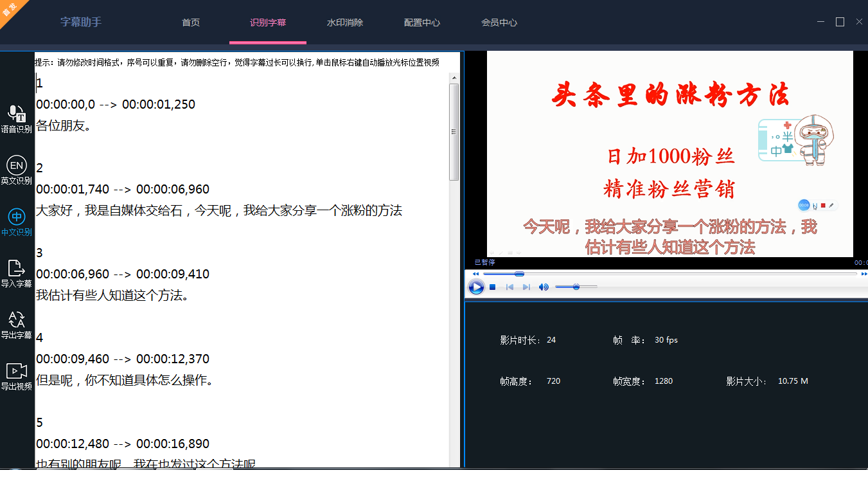The height and width of the screenshot is (477, 868).
Task: Open the 语音识别 speech recognition tool
Action: tap(17, 119)
